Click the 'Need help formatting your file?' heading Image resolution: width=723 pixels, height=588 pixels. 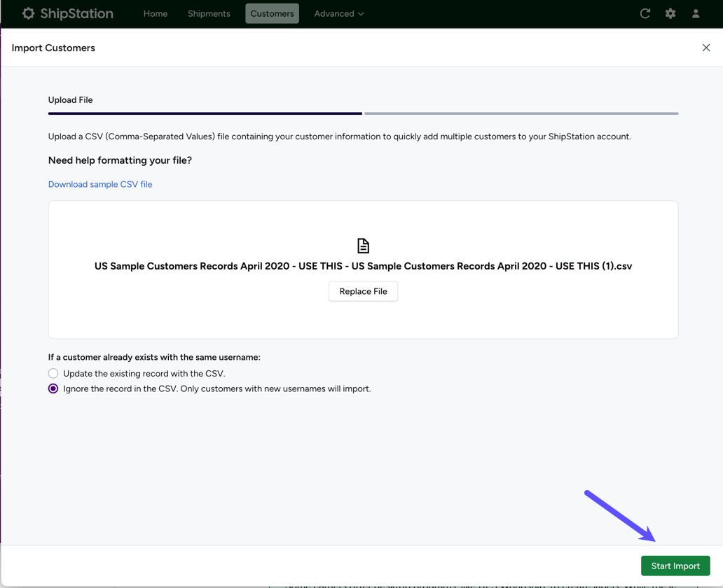[x=120, y=160]
